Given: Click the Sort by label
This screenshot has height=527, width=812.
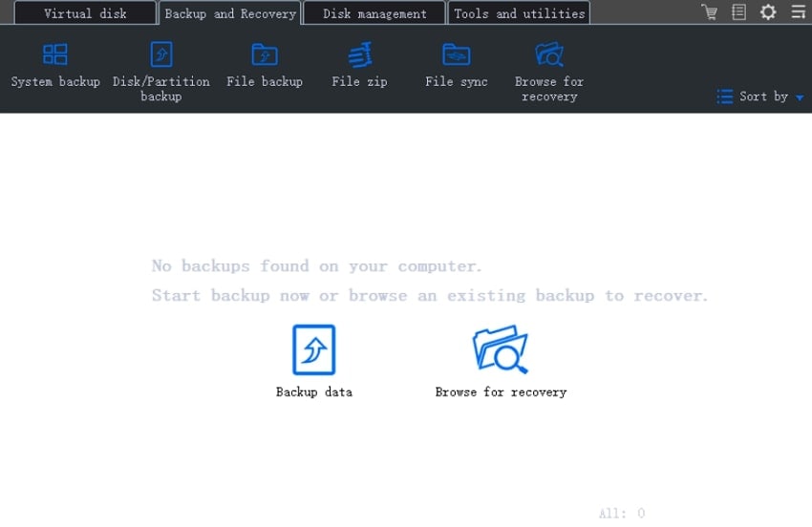Looking at the screenshot, I should pos(763,96).
